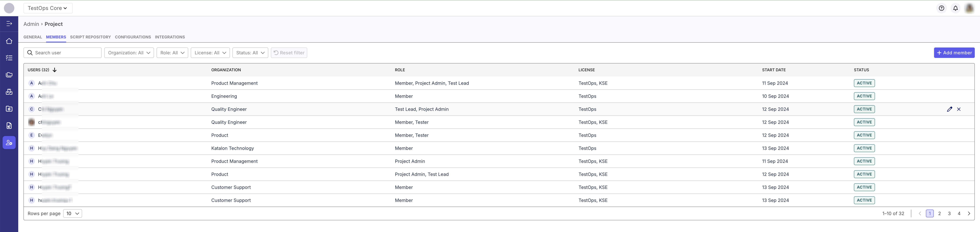This screenshot has height=232, width=980.
Task: Select rows per page stepper dropdown
Action: (x=72, y=213)
